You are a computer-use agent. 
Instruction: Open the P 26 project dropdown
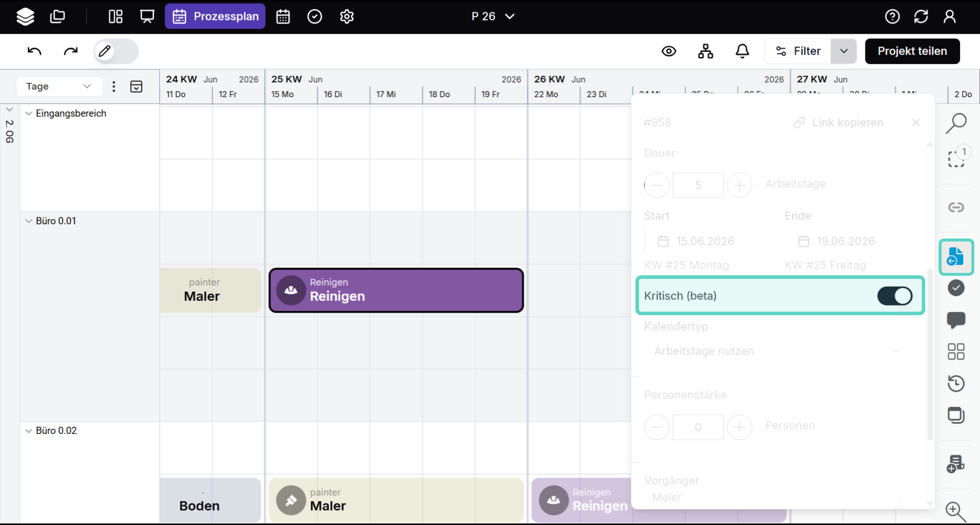493,17
